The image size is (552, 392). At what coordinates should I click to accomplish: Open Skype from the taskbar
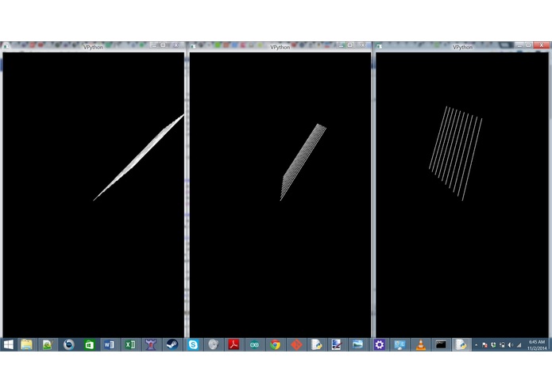point(193,344)
